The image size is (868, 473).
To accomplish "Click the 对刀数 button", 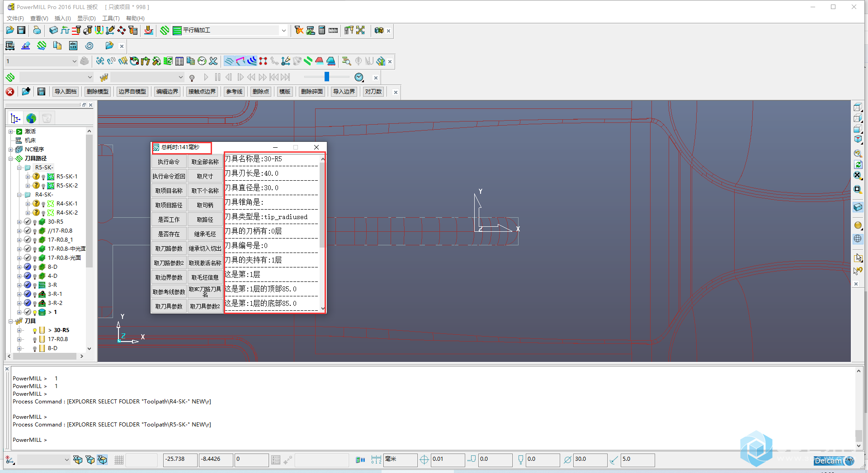I will [x=373, y=92].
